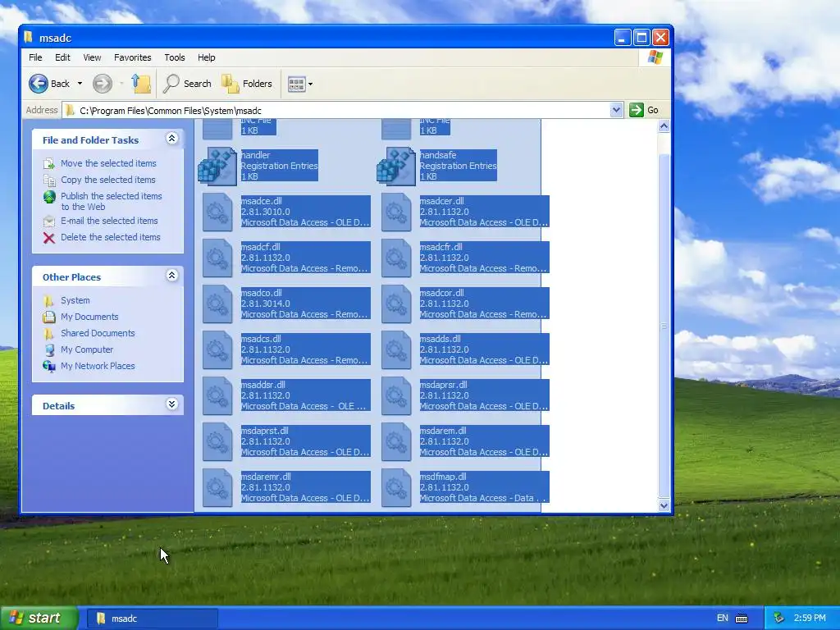
Task: Open the Start menu
Action: [39, 619]
